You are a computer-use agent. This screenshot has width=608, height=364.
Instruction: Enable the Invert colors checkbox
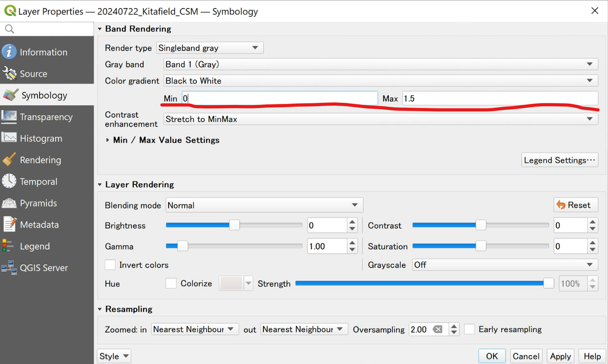pyautogui.click(x=110, y=265)
